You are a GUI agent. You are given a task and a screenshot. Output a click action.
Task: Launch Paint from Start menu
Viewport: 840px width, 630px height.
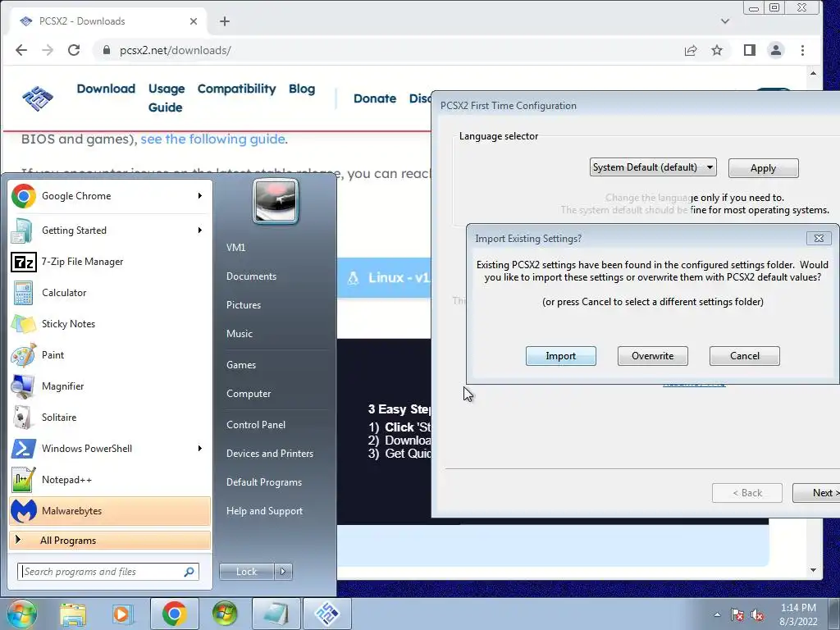111,354
